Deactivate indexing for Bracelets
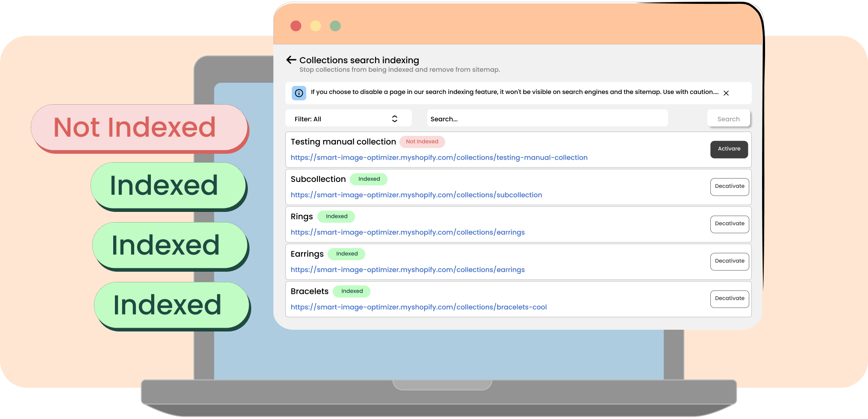868x419 pixels. tap(729, 299)
